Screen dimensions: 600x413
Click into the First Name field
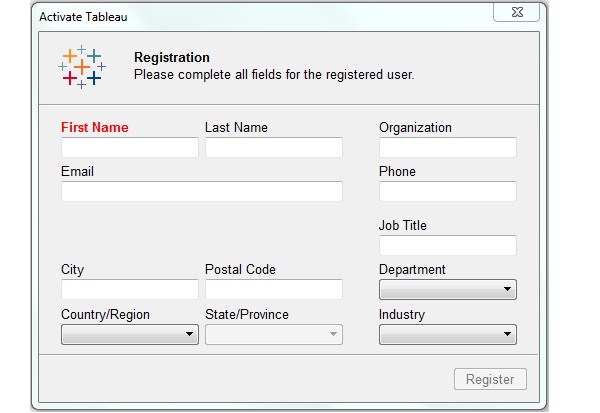tap(130, 148)
